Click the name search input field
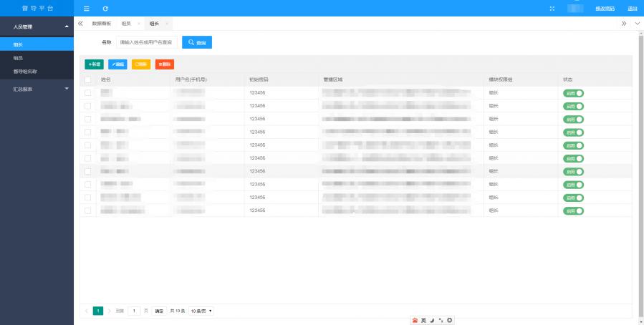The width and height of the screenshot is (644, 325). 146,42
